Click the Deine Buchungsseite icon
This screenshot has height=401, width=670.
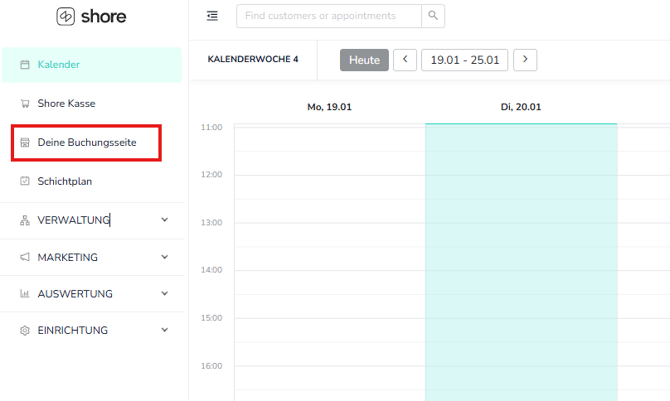[25, 143]
